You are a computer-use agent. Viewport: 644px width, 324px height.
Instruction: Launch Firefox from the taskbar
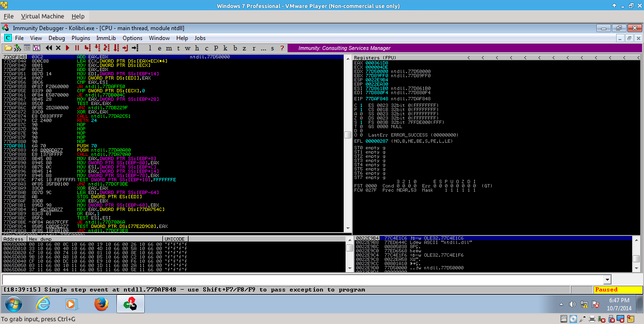coord(101,305)
